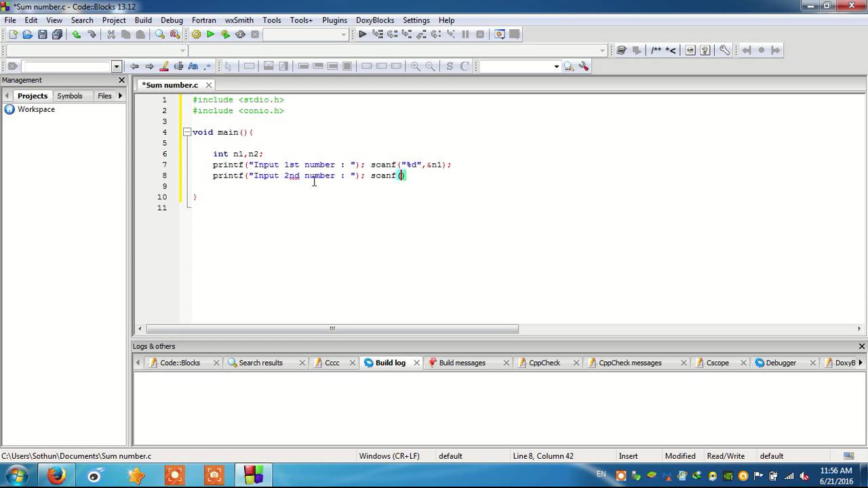Click the Cut scissors icon
Image resolution: width=868 pixels, height=488 pixels.
click(x=111, y=35)
